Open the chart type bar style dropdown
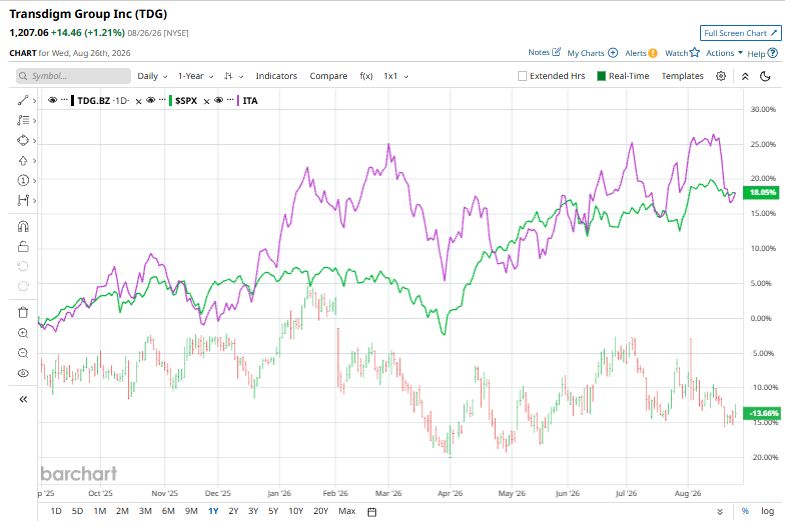This screenshot has width=785, height=527. [x=234, y=76]
